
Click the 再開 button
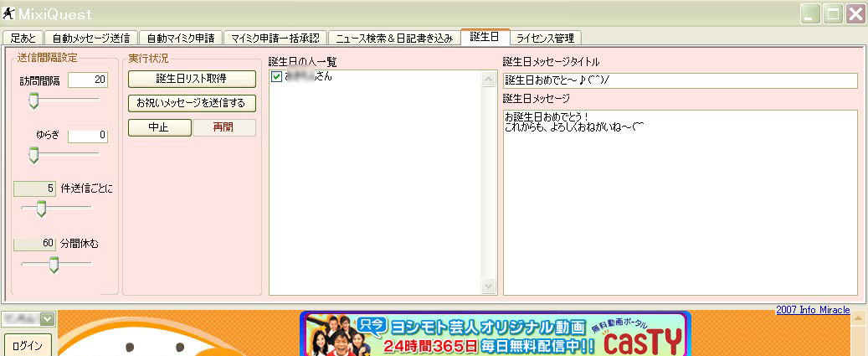pos(223,127)
